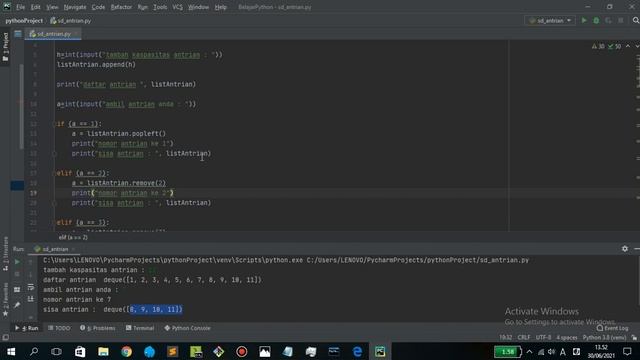Screen dimensions: 640x360
Task: Click the pythonProject breadcrumb
Action: point(24,20)
